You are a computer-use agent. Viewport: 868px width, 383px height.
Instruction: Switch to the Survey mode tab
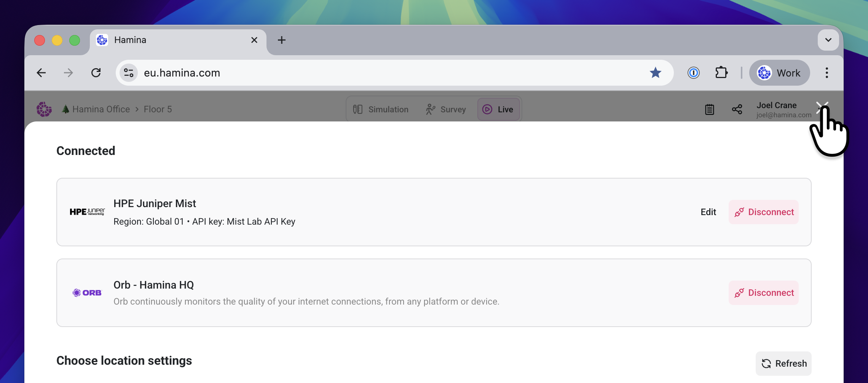tap(446, 109)
